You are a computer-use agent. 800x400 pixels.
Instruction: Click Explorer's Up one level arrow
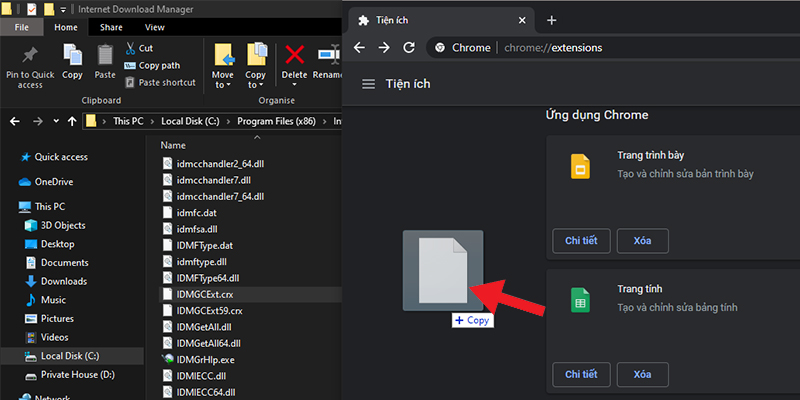72,121
